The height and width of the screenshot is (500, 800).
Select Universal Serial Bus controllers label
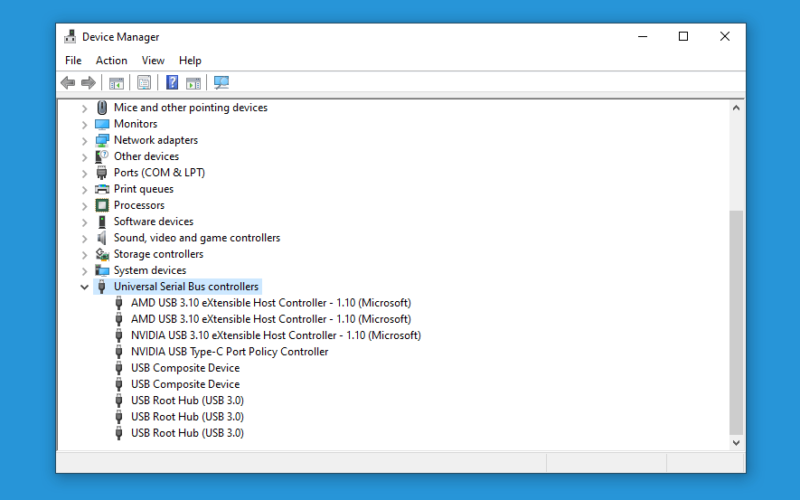click(186, 287)
